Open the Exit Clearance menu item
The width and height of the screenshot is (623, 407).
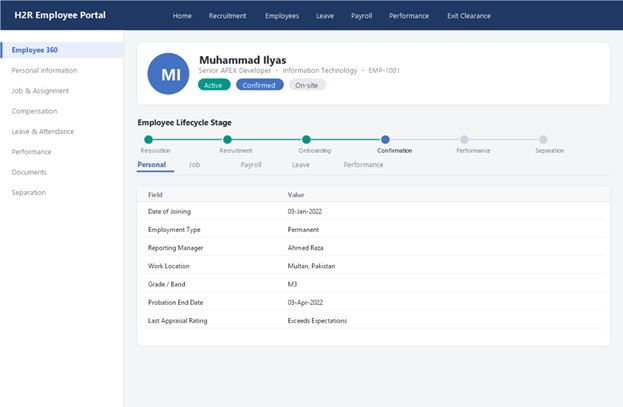coord(469,16)
